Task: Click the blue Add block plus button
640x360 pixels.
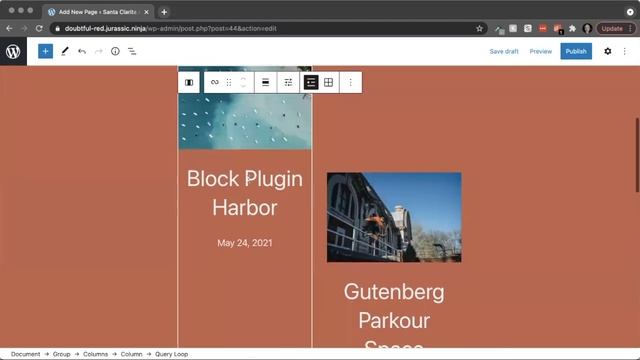Action: pos(45,51)
